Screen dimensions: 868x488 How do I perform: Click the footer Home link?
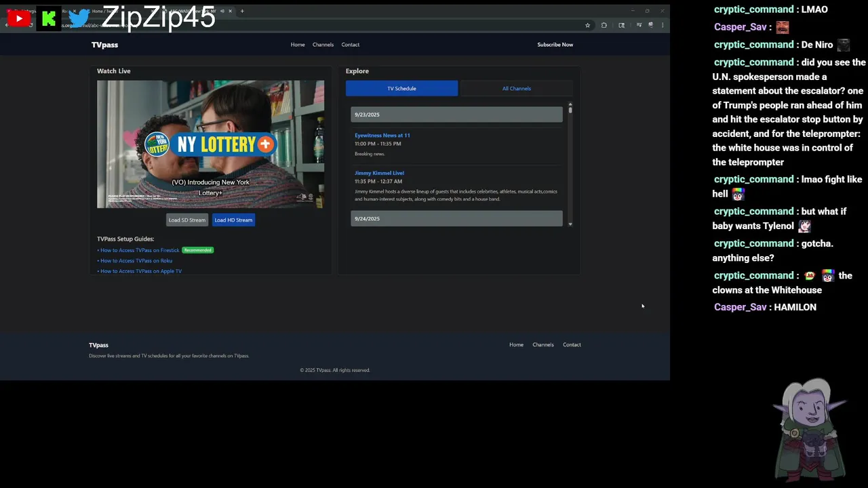517,344
